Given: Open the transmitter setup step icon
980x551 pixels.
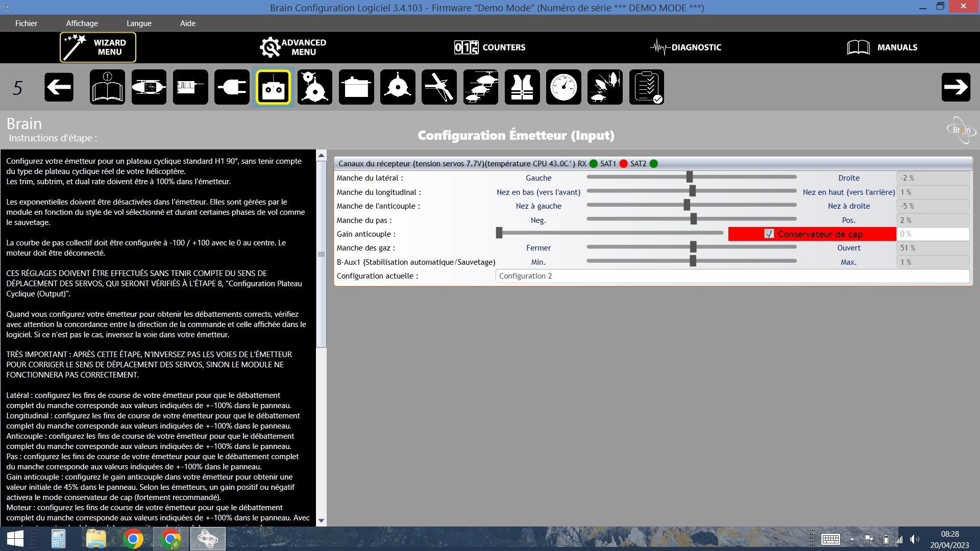Looking at the screenshot, I should [273, 87].
